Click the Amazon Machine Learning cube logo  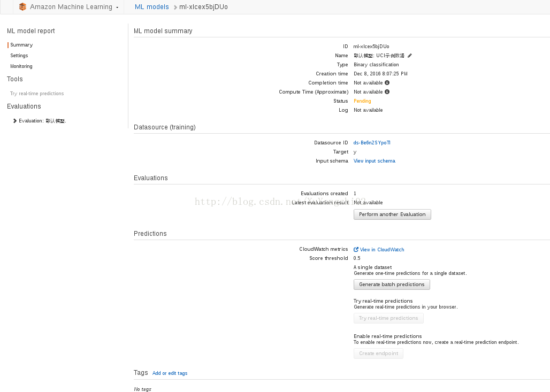[x=23, y=6]
